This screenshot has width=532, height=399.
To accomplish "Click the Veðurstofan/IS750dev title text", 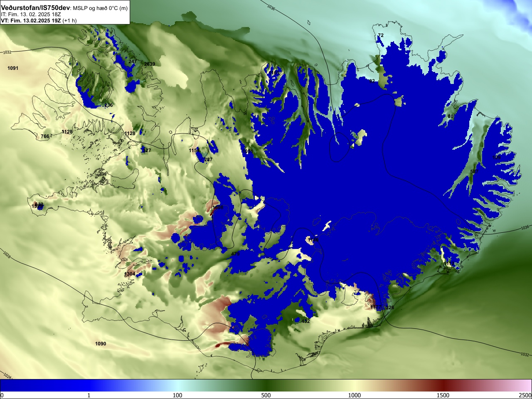I will click(x=35, y=8).
